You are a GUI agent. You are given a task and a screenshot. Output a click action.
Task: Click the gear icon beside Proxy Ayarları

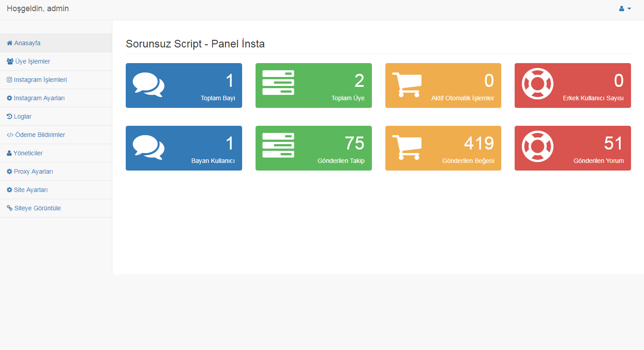pyautogui.click(x=9, y=171)
